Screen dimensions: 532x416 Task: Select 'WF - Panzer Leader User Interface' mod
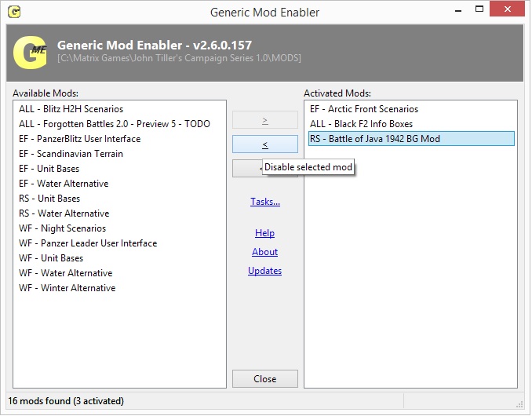(88, 243)
